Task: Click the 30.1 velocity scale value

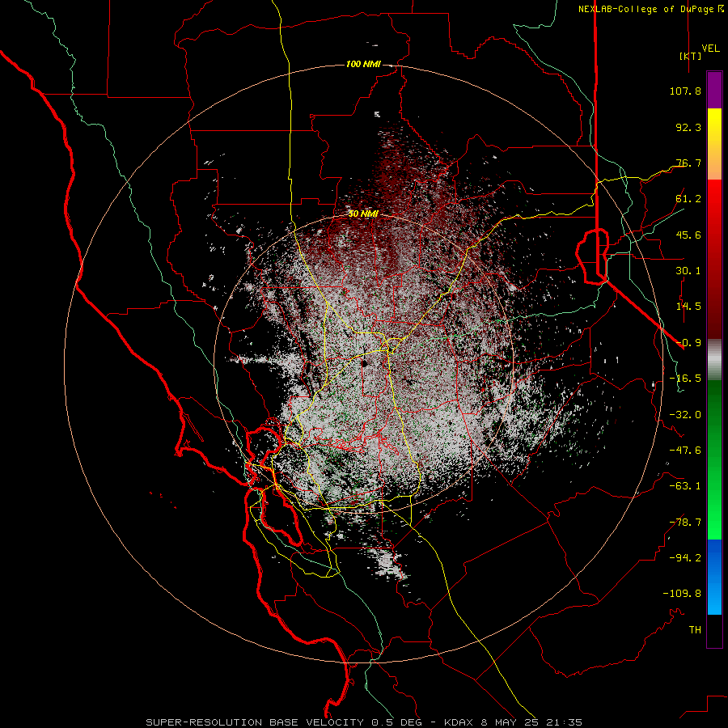Action: pos(688,271)
